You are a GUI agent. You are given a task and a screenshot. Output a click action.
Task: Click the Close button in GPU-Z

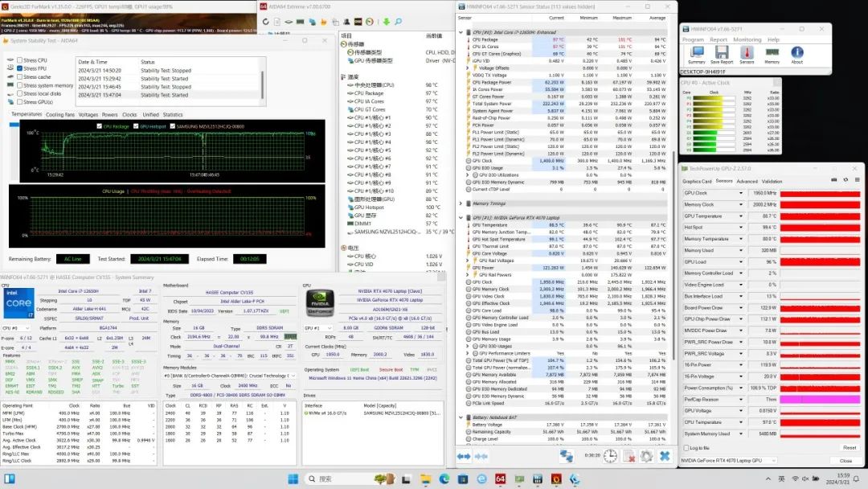coord(845,461)
